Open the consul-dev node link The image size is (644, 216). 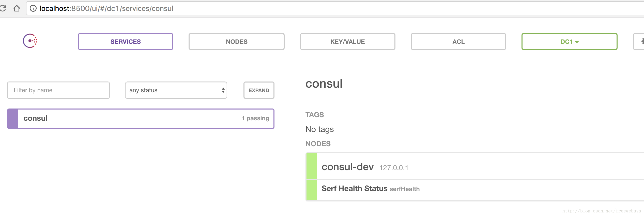[347, 167]
